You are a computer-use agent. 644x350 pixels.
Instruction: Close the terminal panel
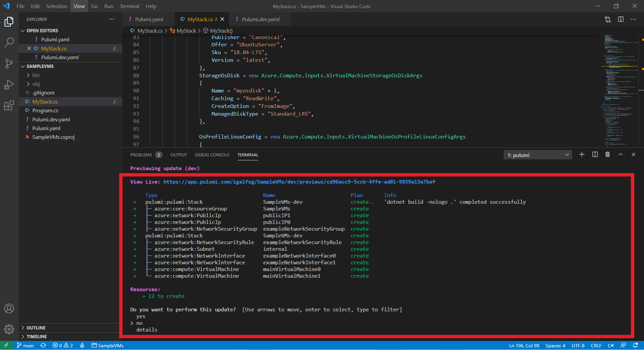pyautogui.click(x=634, y=155)
